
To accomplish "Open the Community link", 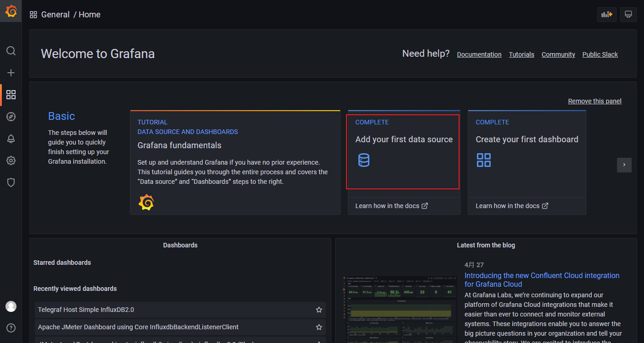I will (558, 54).
